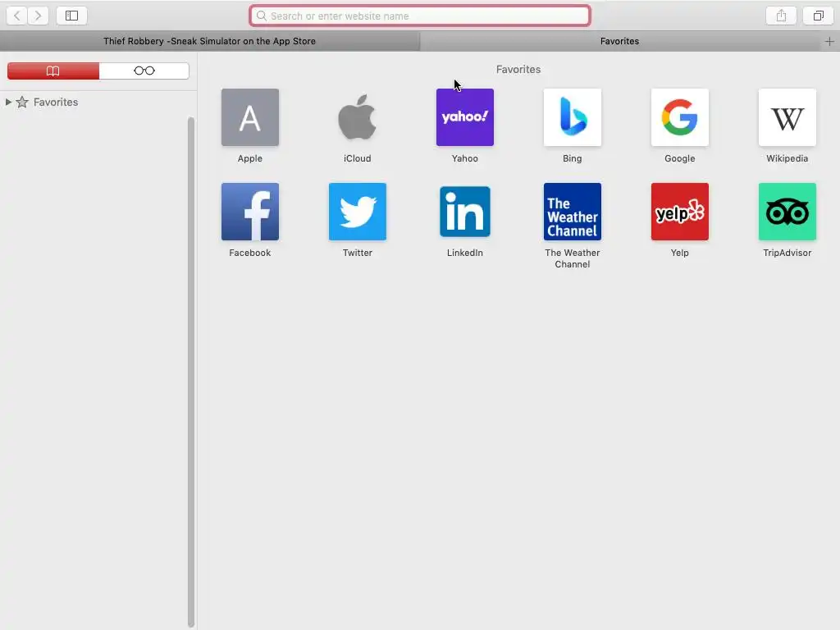
Task: Select the Favorites tab
Action: pos(620,41)
